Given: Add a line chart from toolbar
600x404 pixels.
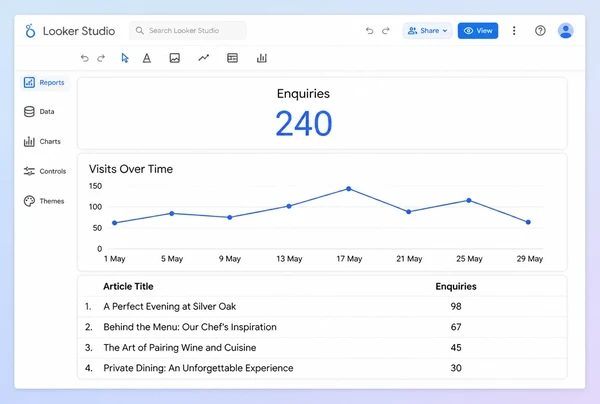Looking at the screenshot, I should (204, 58).
